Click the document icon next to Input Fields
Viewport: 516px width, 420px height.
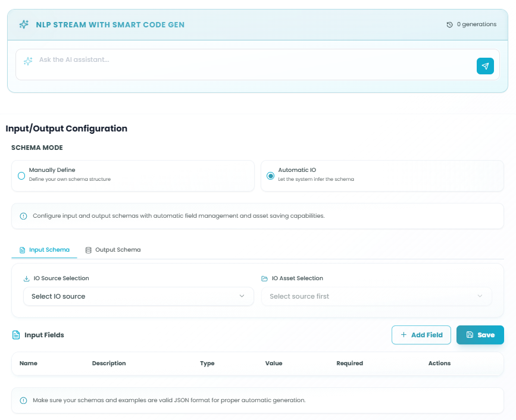(17, 335)
